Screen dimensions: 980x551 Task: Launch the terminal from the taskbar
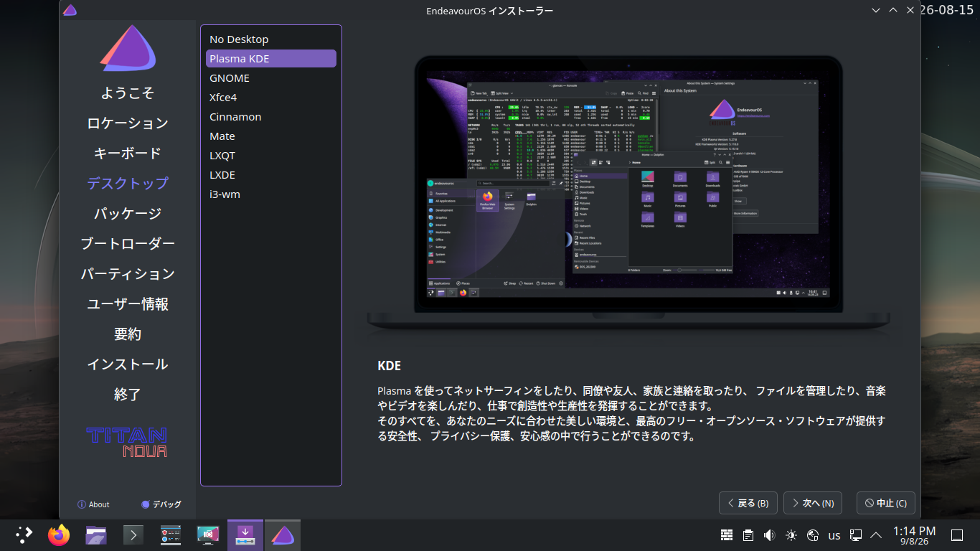pyautogui.click(x=133, y=535)
